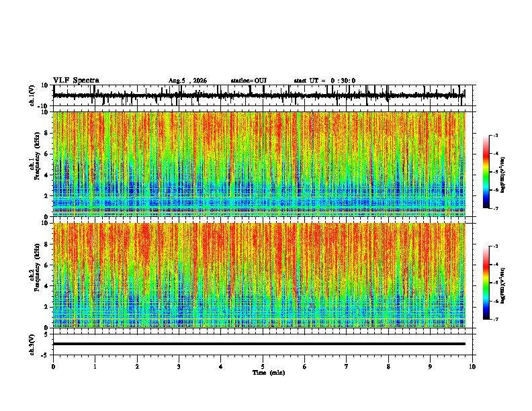Click the "-3" label of ch.1 color scale

(x=495, y=136)
